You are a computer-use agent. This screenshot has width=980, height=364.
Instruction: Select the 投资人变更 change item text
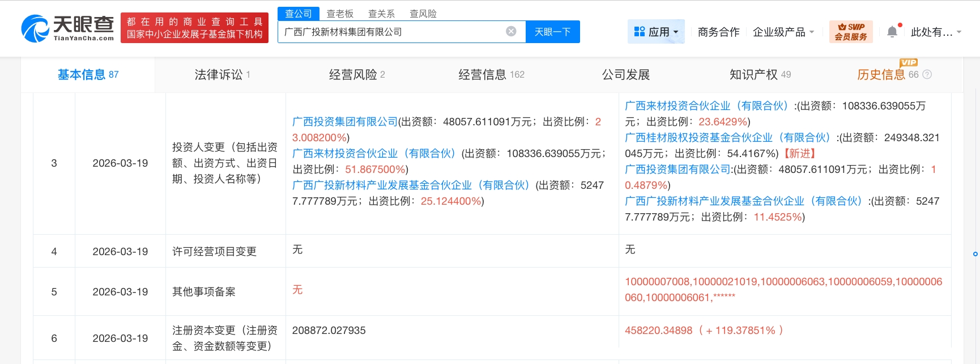pyautogui.click(x=225, y=163)
